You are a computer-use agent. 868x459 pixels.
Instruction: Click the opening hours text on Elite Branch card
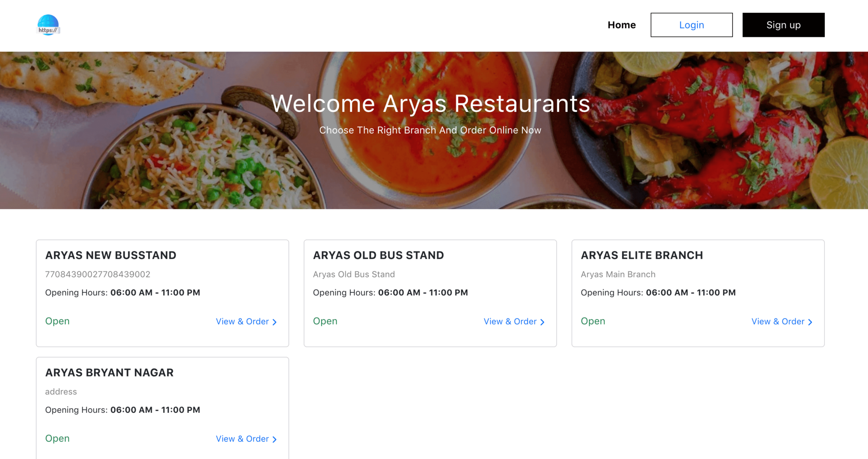coord(658,292)
